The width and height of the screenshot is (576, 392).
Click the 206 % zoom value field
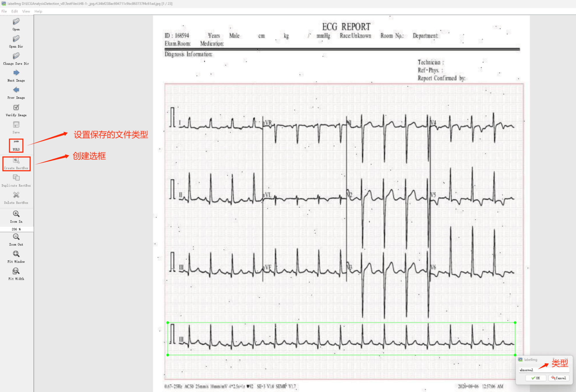coord(16,229)
